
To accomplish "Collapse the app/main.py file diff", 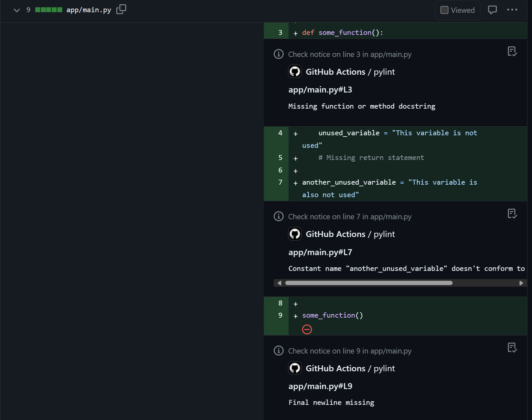I will point(17,10).
